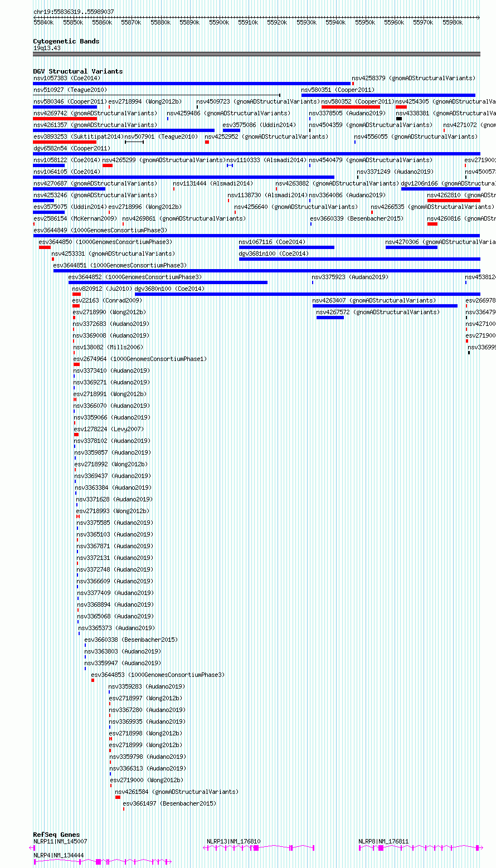Click the blue bar under nsv4267572

tap(330, 318)
